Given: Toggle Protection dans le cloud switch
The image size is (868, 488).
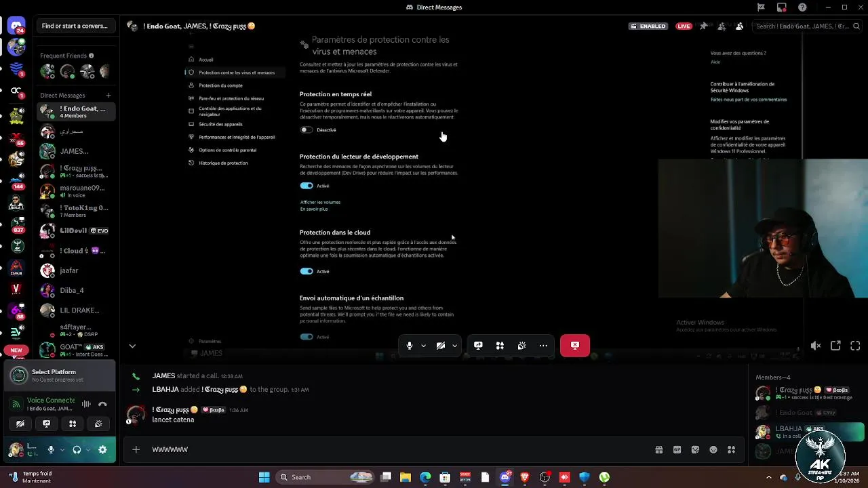Looking at the screenshot, I should (x=307, y=271).
